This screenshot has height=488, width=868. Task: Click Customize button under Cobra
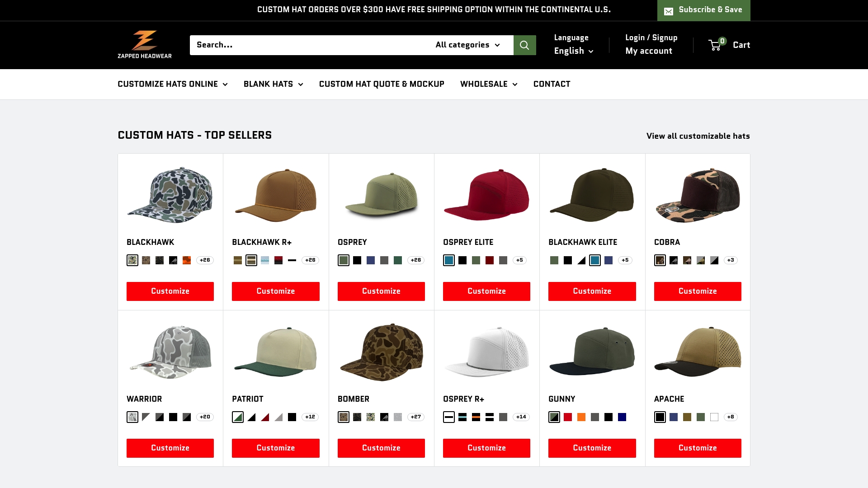point(698,291)
